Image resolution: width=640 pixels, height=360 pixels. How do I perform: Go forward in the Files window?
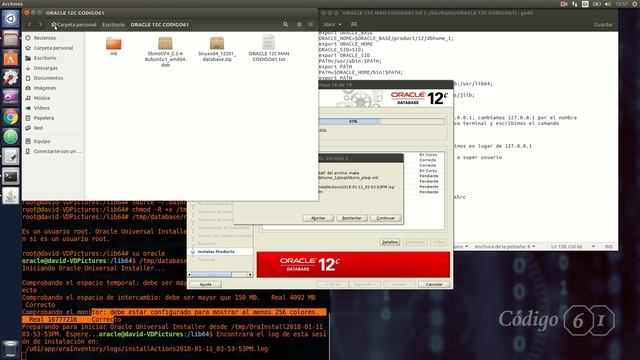pyautogui.click(x=40, y=24)
